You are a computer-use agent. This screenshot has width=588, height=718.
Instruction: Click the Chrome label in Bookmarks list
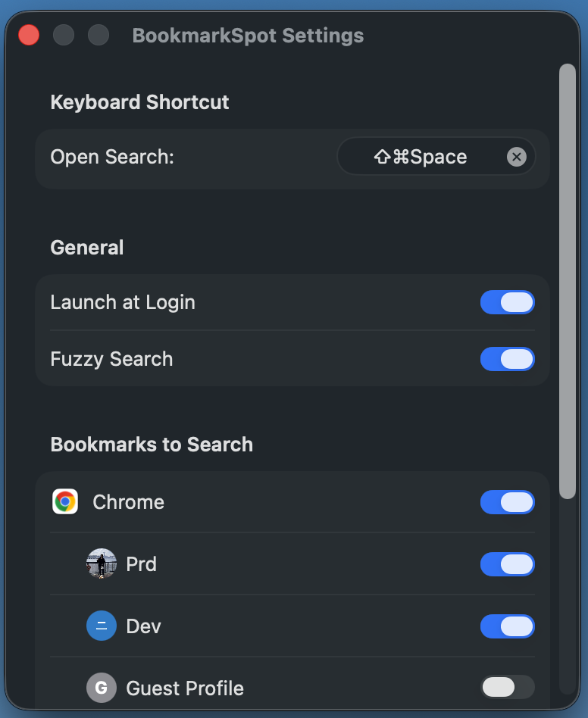click(128, 501)
